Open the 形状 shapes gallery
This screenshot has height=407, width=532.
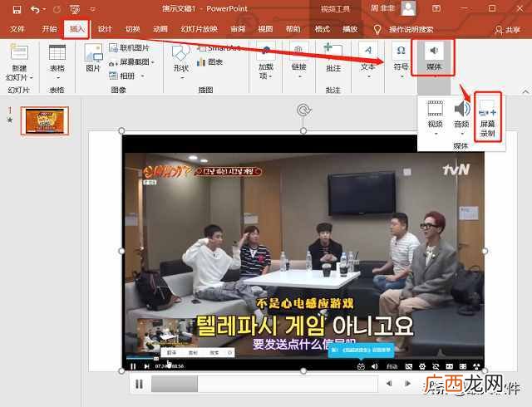[181, 62]
